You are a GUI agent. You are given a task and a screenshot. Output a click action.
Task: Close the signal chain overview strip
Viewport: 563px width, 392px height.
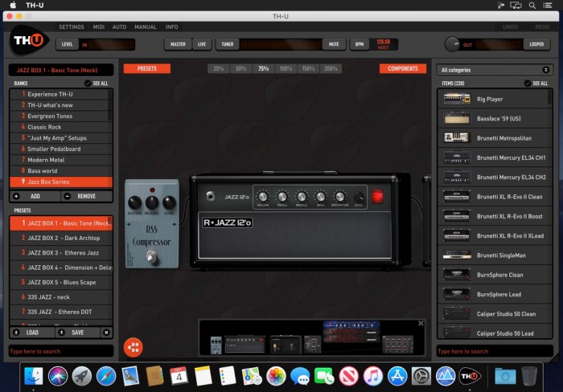point(420,324)
